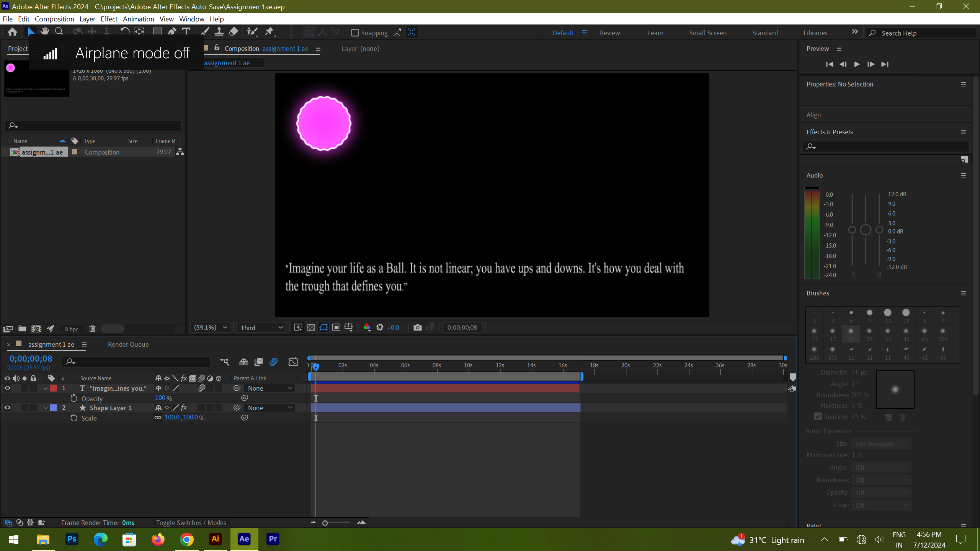Select the Horizontal Type tool

pyautogui.click(x=186, y=32)
